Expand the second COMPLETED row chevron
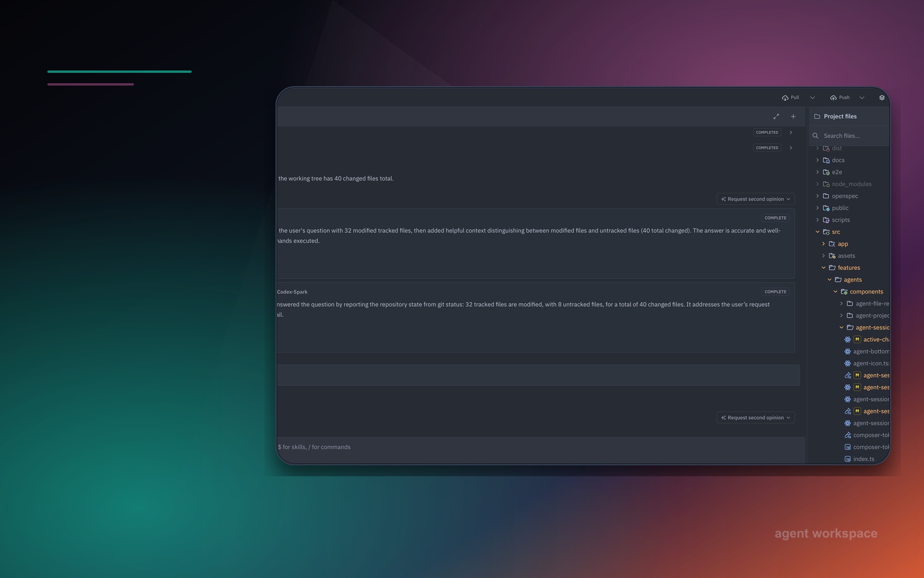The width and height of the screenshot is (924, 578). click(791, 148)
